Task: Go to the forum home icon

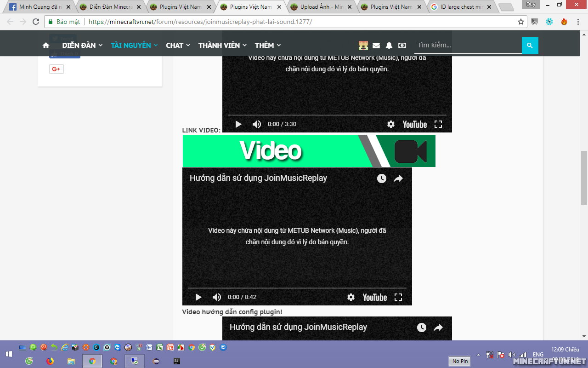Action: click(46, 45)
